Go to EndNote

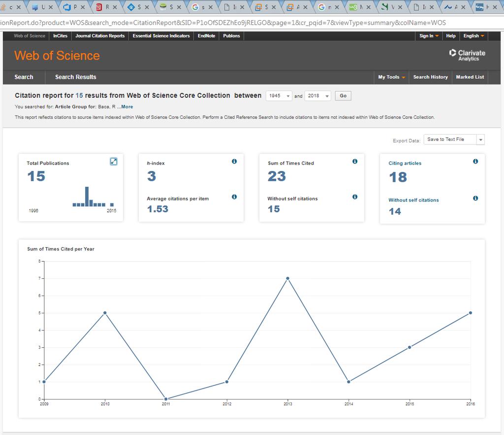tap(206, 36)
